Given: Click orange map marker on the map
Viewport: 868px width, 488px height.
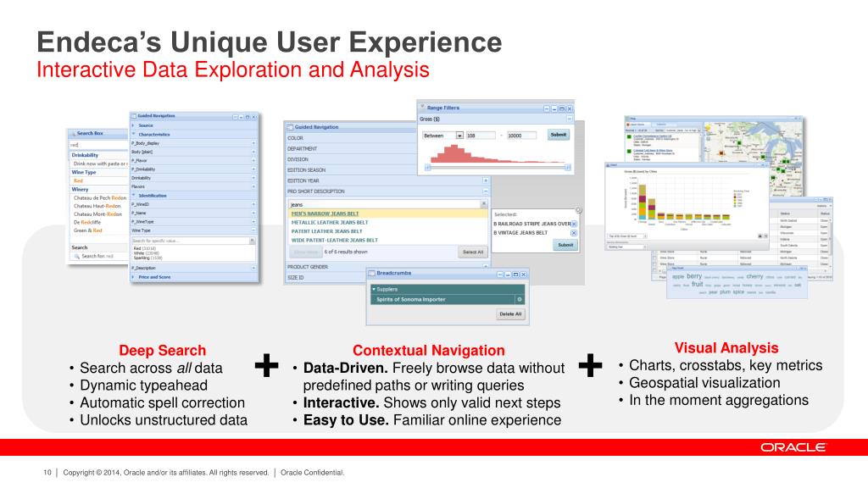Looking at the screenshot, I should coord(722,152).
